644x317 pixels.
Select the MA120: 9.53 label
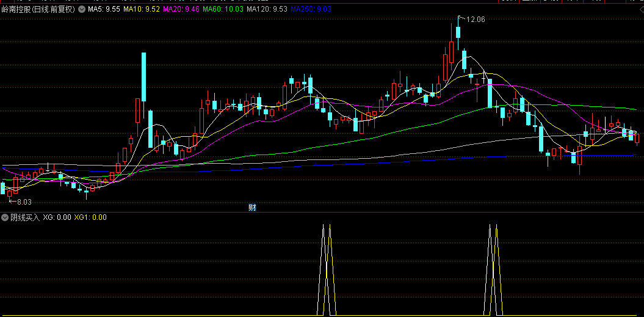pos(267,9)
